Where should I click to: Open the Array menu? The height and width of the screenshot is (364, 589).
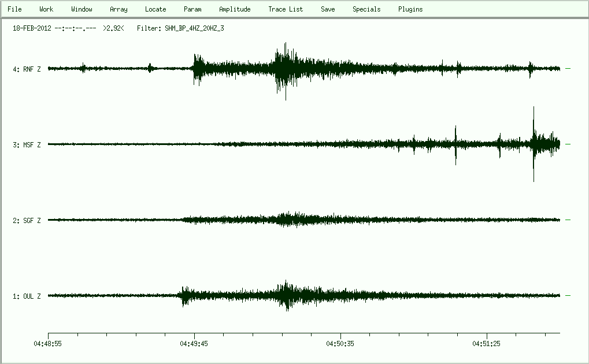pyautogui.click(x=118, y=9)
